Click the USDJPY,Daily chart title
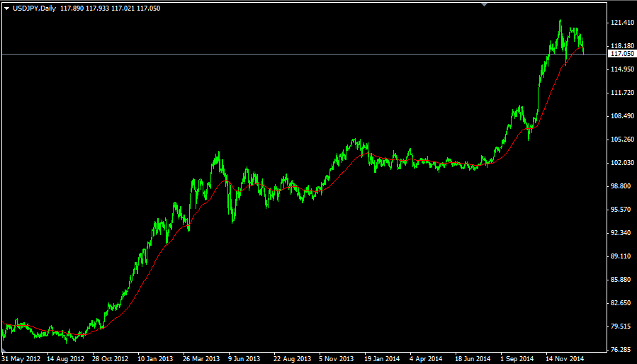 click(35, 8)
